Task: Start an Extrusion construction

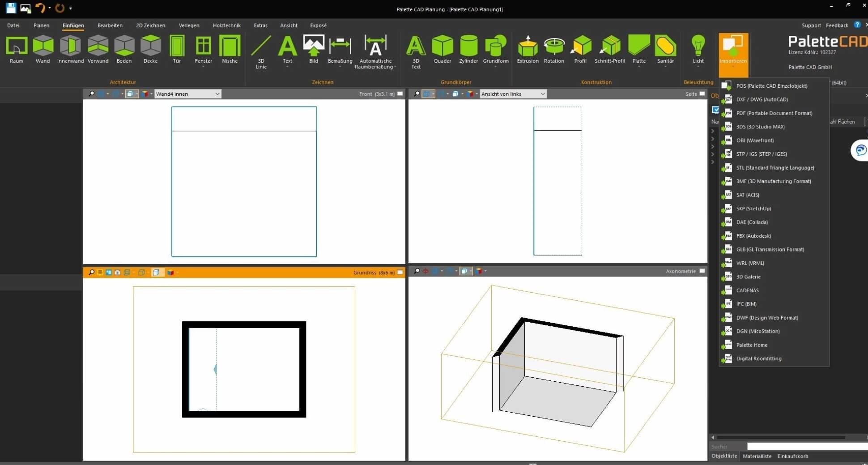Action: [x=527, y=49]
